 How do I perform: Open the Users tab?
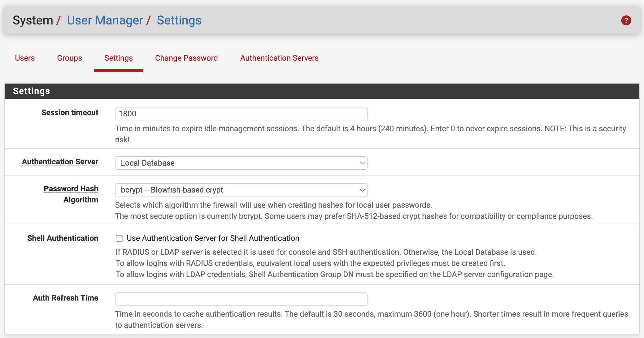tap(25, 58)
